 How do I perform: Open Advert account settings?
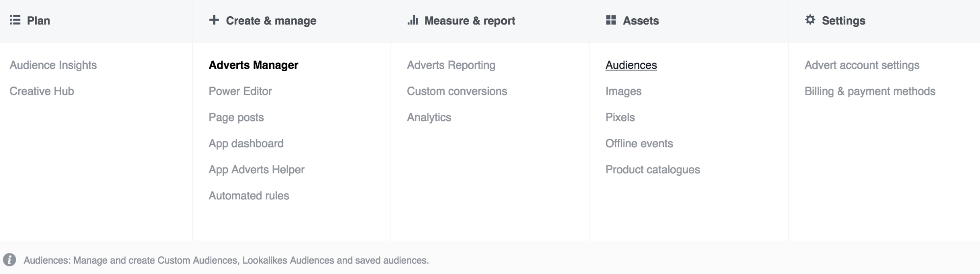coord(862,65)
